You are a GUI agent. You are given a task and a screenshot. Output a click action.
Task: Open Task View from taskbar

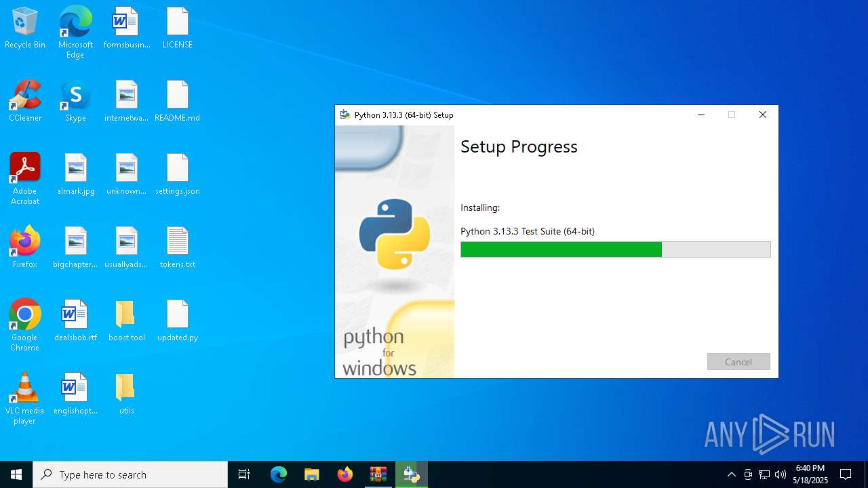pyautogui.click(x=244, y=474)
